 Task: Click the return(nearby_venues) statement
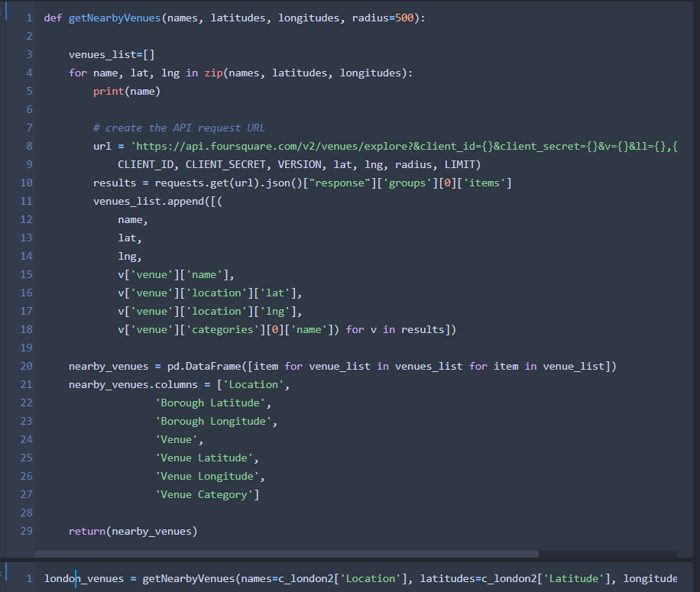point(134,531)
